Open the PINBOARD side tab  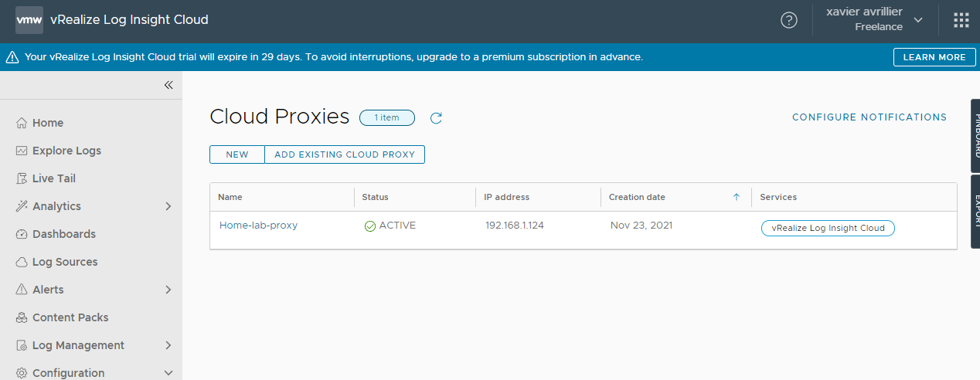tap(975, 136)
